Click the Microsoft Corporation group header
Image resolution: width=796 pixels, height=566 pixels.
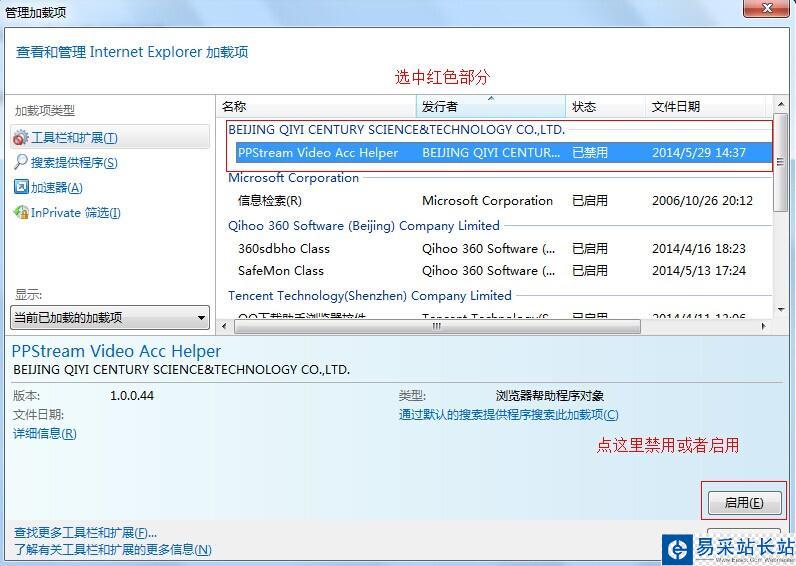[x=293, y=178]
